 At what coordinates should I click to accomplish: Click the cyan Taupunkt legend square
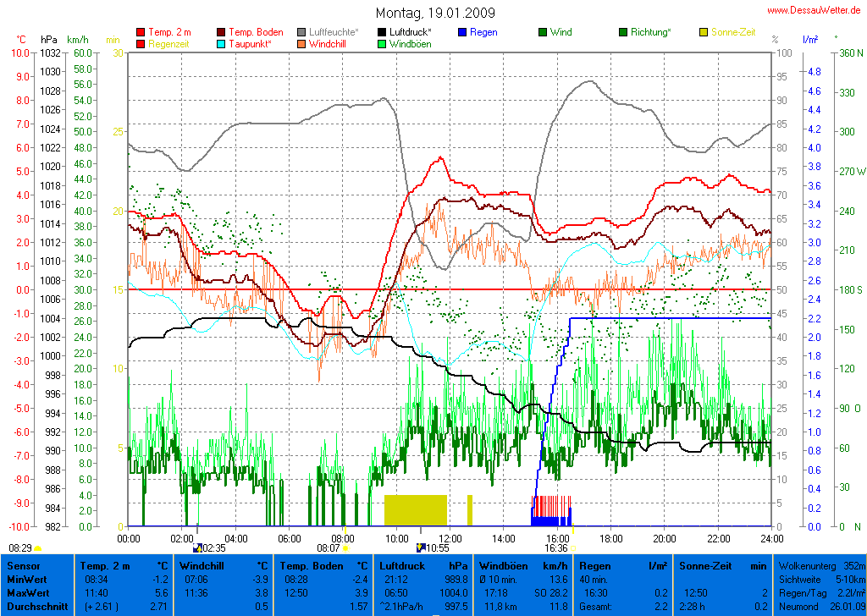pyautogui.click(x=222, y=44)
